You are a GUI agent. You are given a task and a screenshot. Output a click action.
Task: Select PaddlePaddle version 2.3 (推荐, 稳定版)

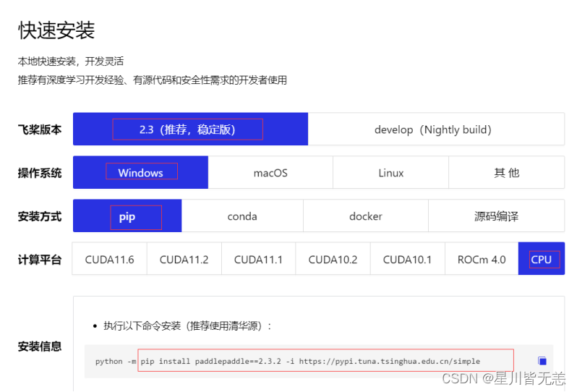(x=190, y=129)
